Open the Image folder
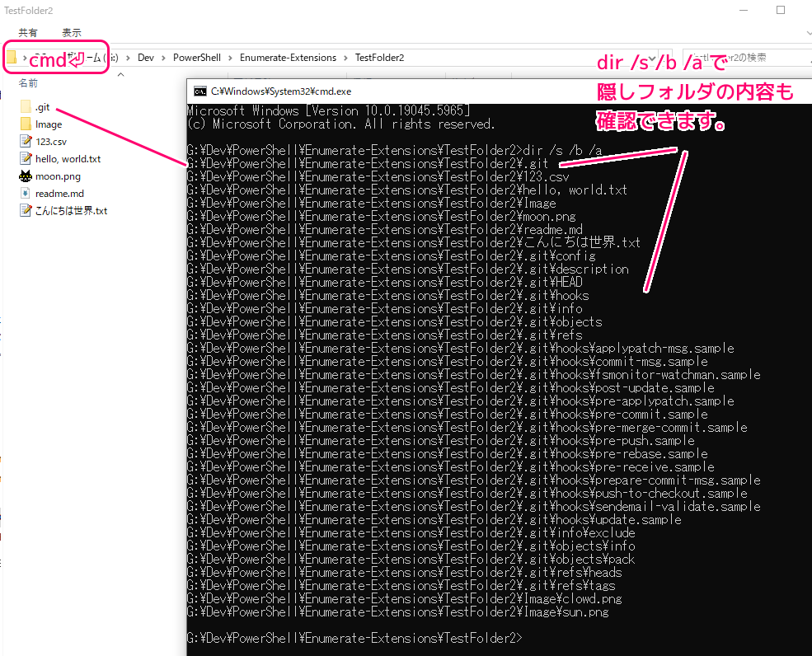 pyautogui.click(x=48, y=124)
